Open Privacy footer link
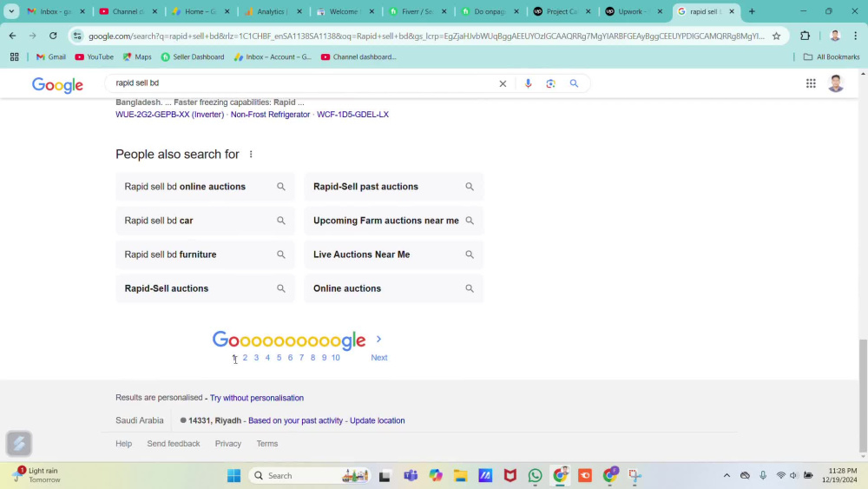The image size is (868, 489). [x=228, y=444]
